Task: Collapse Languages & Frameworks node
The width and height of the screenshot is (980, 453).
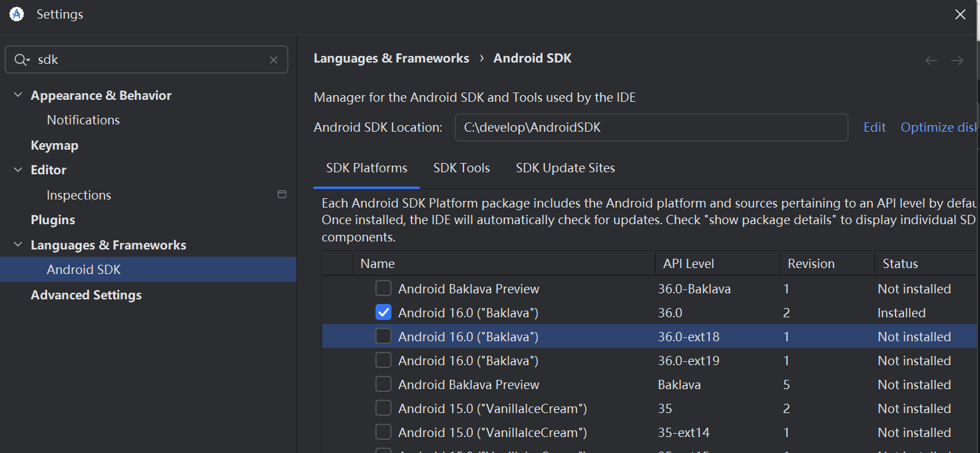Action: click(x=18, y=245)
